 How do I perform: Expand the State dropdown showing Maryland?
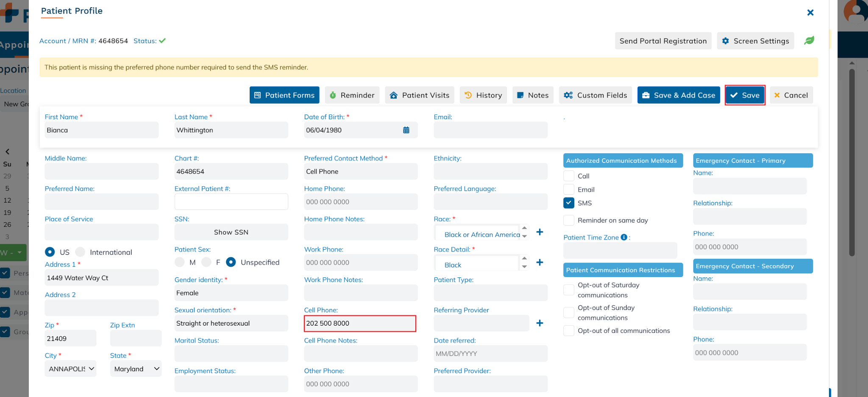coord(136,369)
